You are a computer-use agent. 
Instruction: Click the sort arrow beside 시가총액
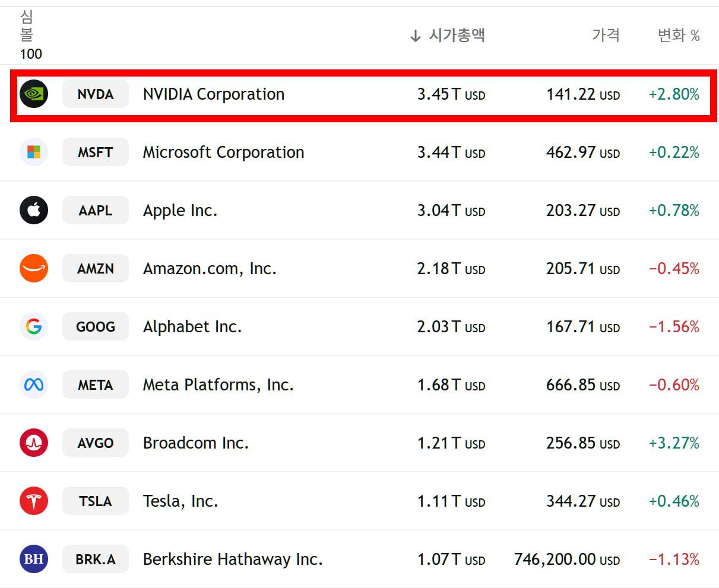pos(416,36)
